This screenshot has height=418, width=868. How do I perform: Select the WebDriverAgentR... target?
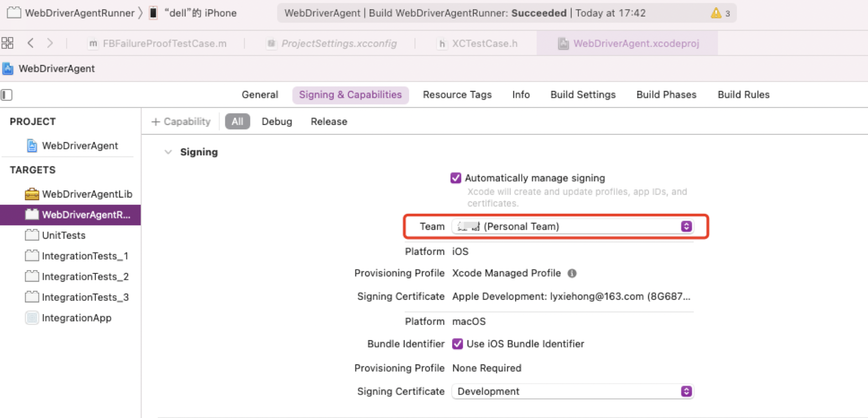[x=71, y=215]
